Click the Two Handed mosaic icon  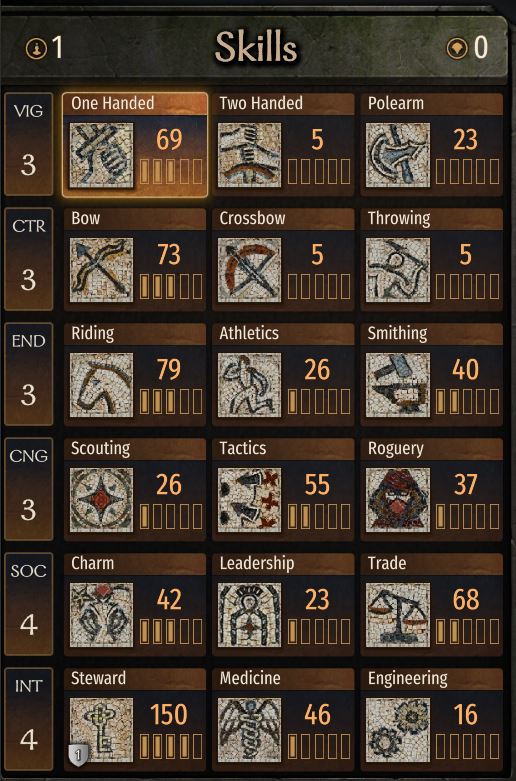tap(250, 155)
